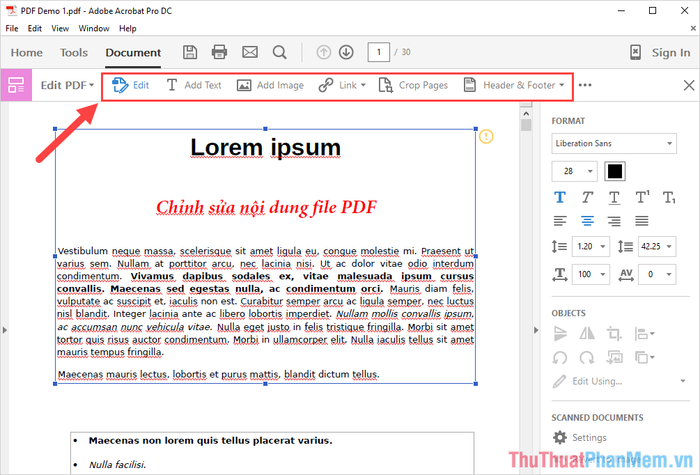Choose the Crop Pages tool

[x=412, y=85]
